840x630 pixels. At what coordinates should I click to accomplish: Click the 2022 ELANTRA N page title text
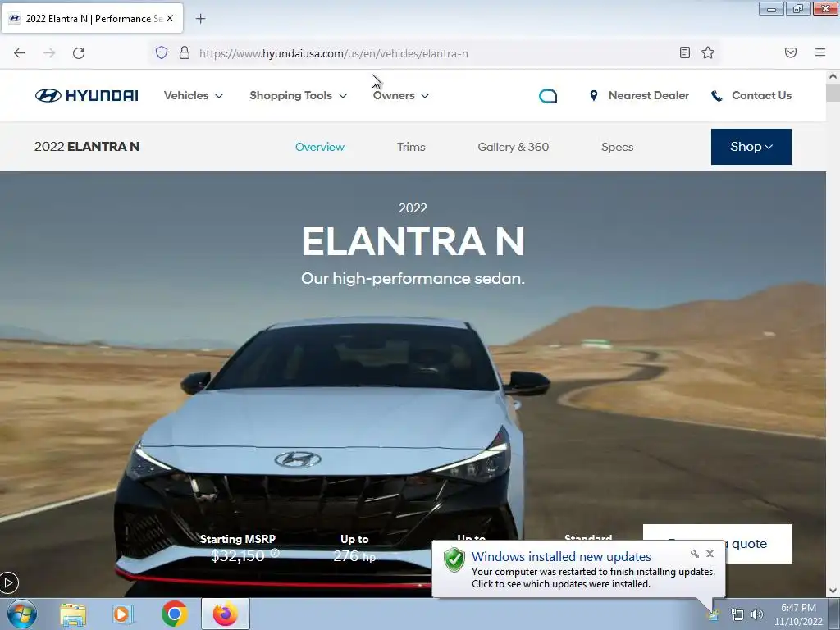click(87, 147)
